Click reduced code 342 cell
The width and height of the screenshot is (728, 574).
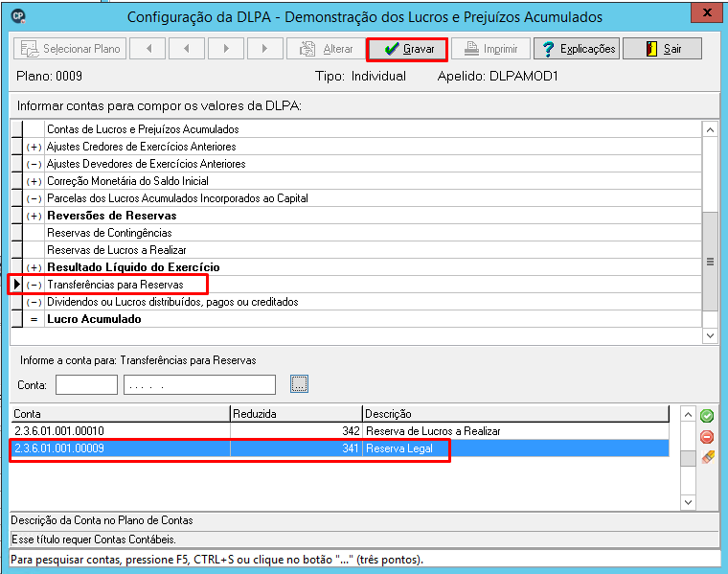point(296,431)
